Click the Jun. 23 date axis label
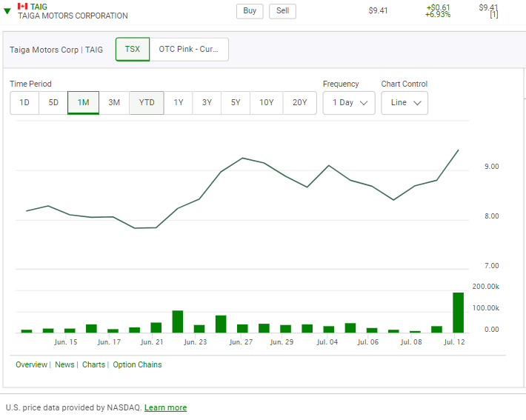The width and height of the screenshot is (526, 420). click(x=196, y=342)
